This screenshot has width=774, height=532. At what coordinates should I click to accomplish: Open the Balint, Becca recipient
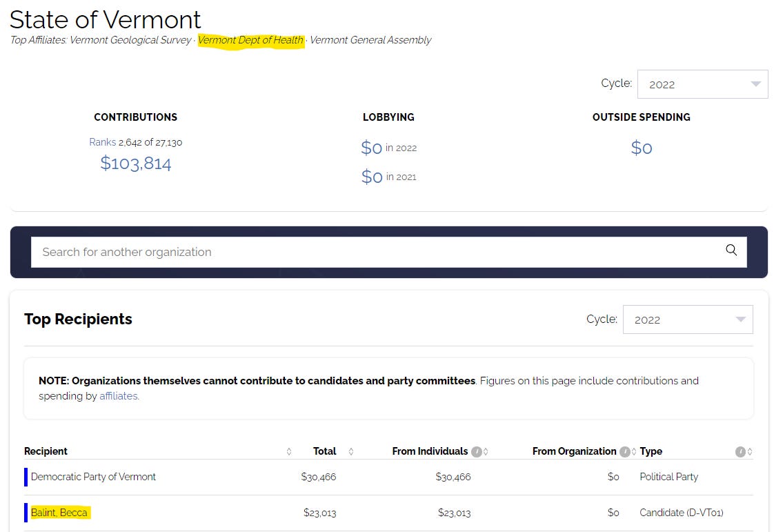[x=59, y=513]
